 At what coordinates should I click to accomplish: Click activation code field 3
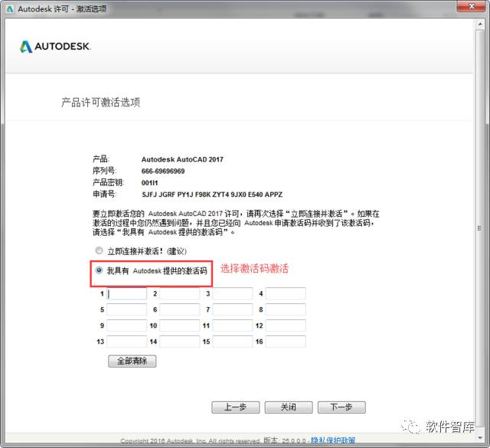pos(233,293)
